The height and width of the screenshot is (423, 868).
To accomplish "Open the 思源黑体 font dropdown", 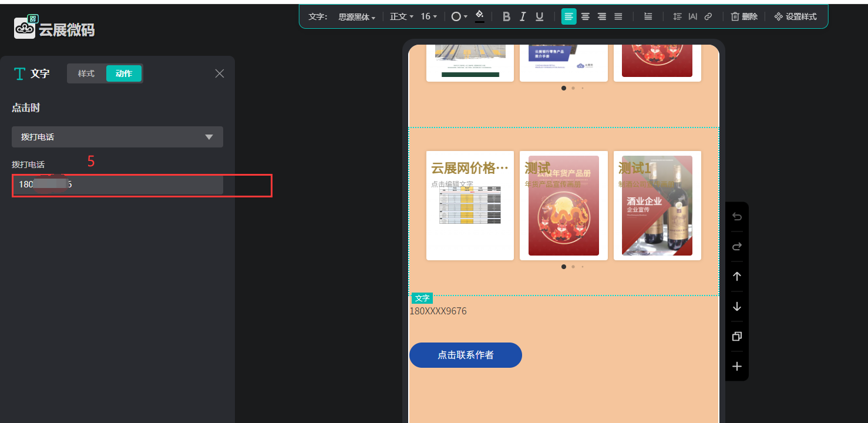I will coord(357,17).
